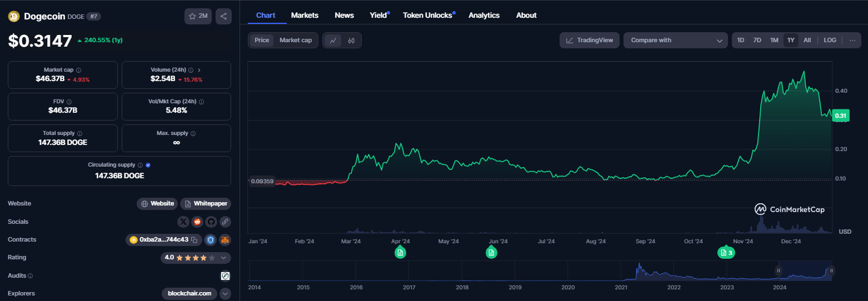Open the X (Twitter) social icon
The height and width of the screenshot is (301, 868).
(x=183, y=222)
